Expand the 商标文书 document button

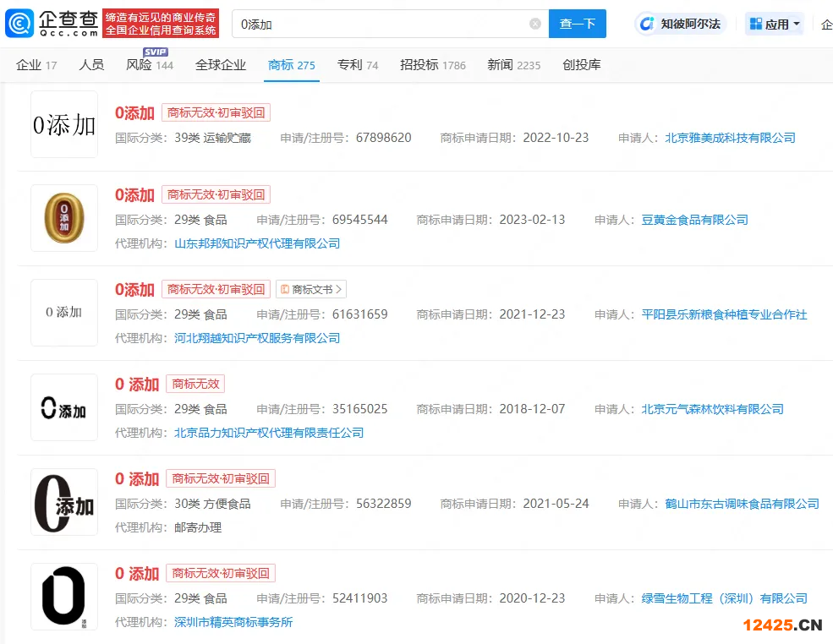(x=311, y=290)
